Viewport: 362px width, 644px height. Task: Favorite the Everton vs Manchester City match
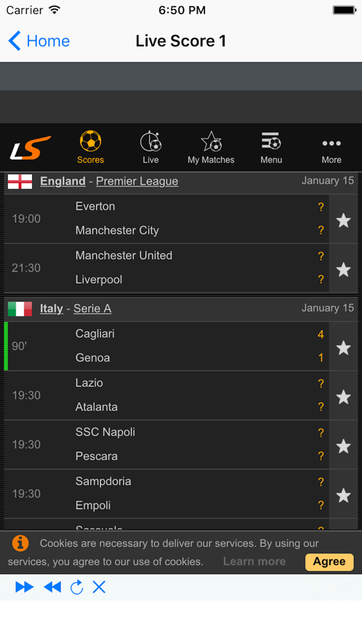pos(343,221)
